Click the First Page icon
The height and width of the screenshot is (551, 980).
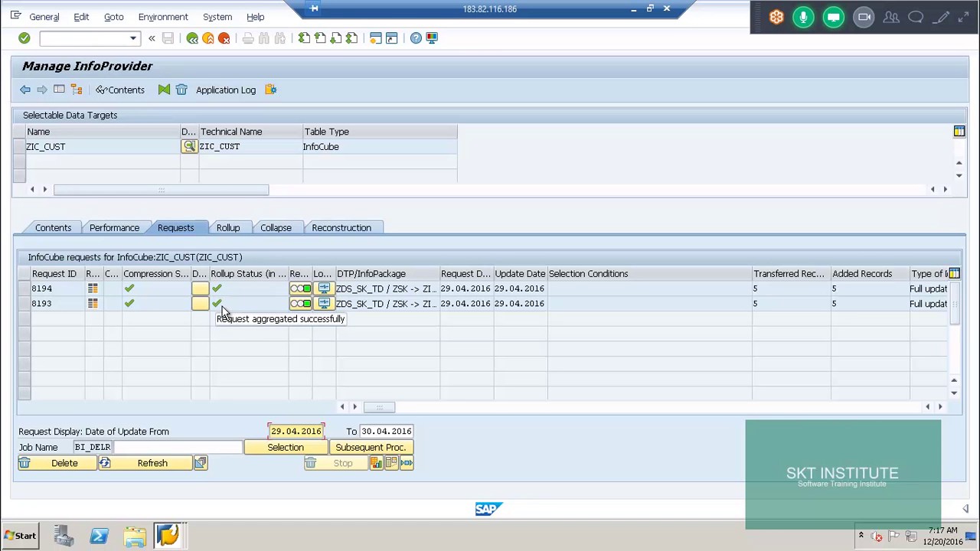[x=304, y=38]
